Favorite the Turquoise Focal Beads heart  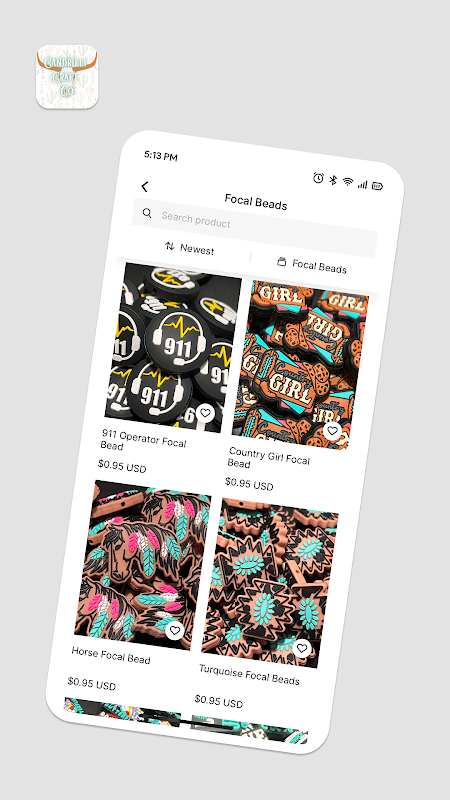coord(302,648)
